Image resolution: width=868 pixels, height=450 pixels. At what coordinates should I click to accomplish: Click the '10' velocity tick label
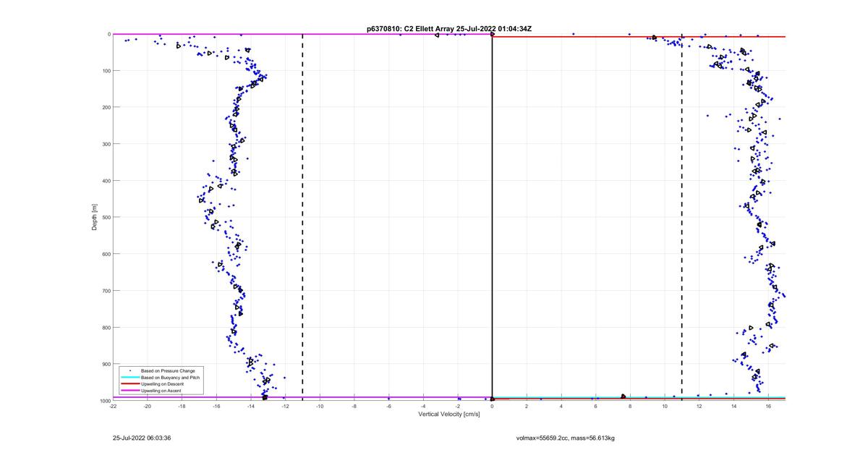pos(665,407)
